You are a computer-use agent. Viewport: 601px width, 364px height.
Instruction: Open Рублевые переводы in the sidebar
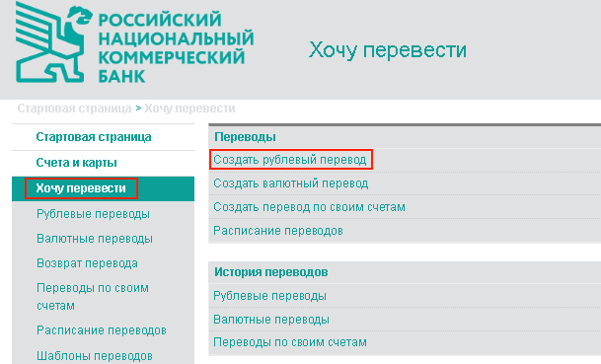pyautogui.click(x=93, y=214)
